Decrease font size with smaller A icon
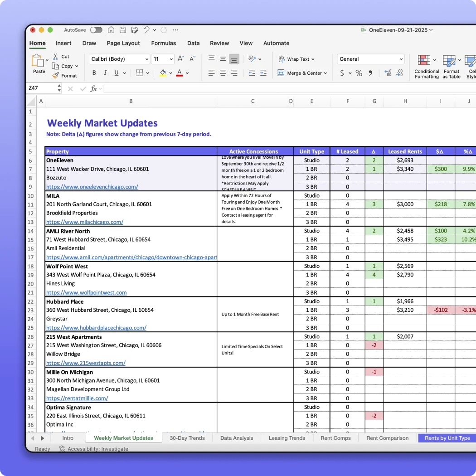The image size is (476, 476). (x=193, y=58)
